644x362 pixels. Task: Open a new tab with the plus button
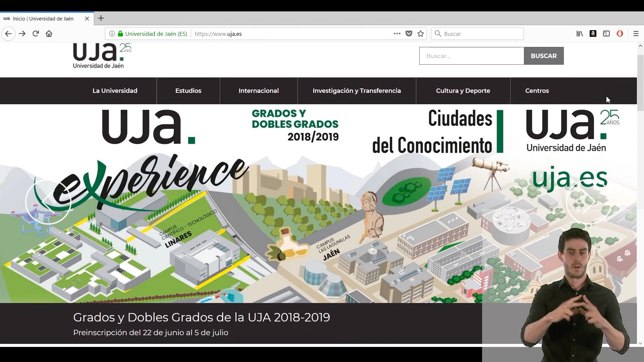(101, 18)
